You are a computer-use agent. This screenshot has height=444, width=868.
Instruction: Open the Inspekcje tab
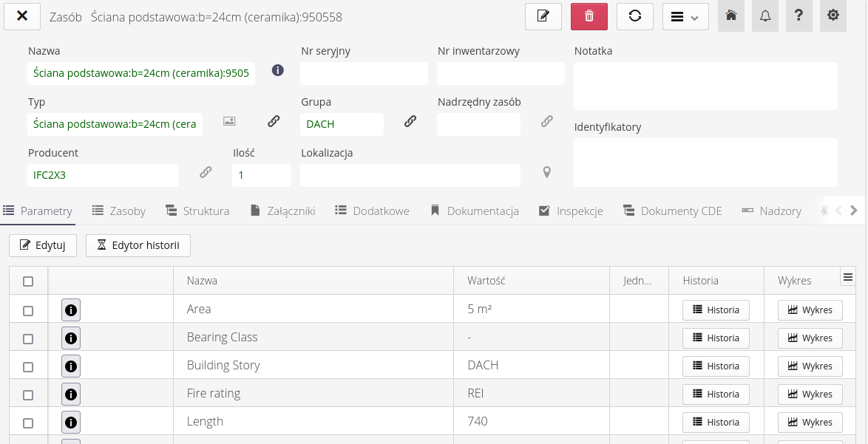click(571, 211)
